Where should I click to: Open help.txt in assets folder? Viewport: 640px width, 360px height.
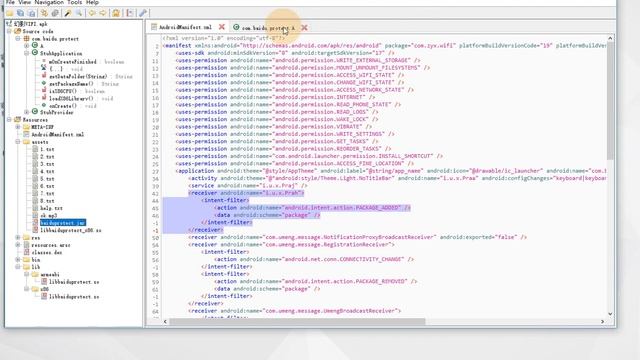(51, 208)
